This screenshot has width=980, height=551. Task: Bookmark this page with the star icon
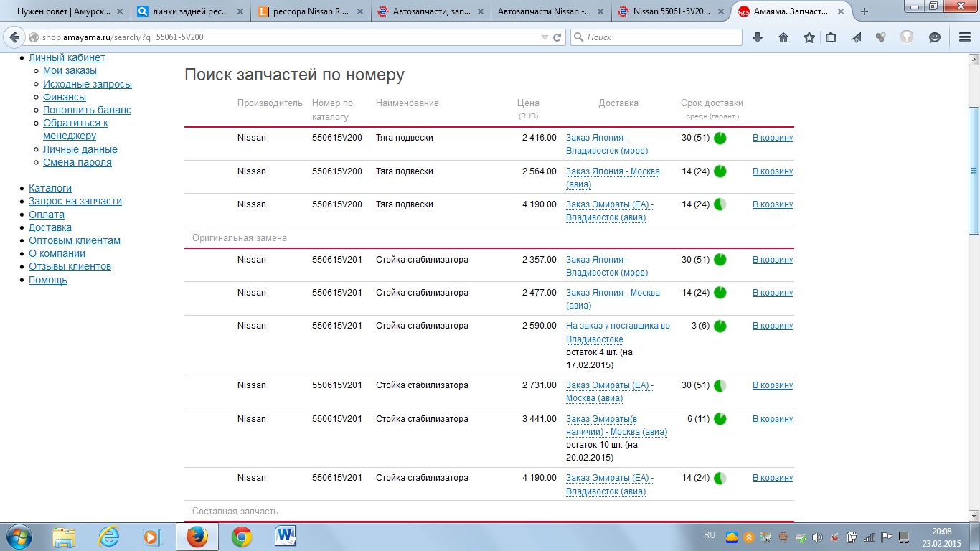point(809,37)
